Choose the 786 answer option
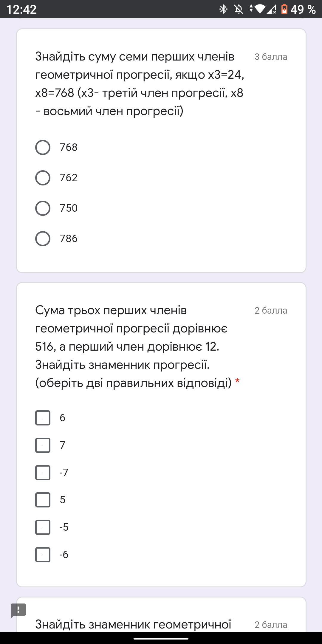Screen dimensions: 322x644 pyautogui.click(x=43, y=239)
